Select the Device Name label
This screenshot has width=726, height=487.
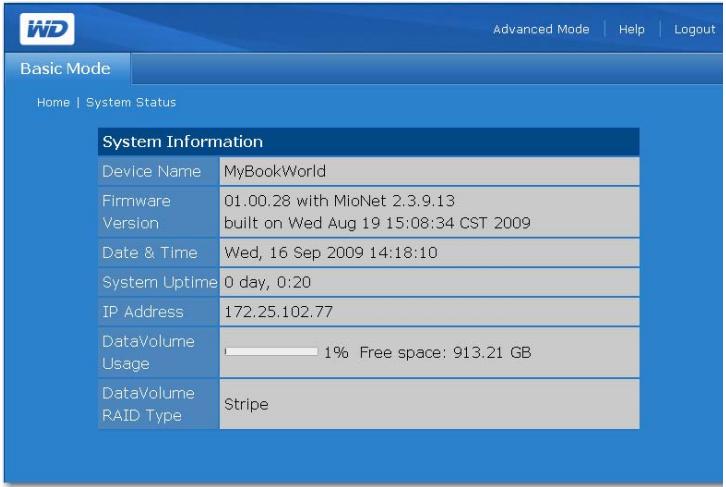[151, 171]
